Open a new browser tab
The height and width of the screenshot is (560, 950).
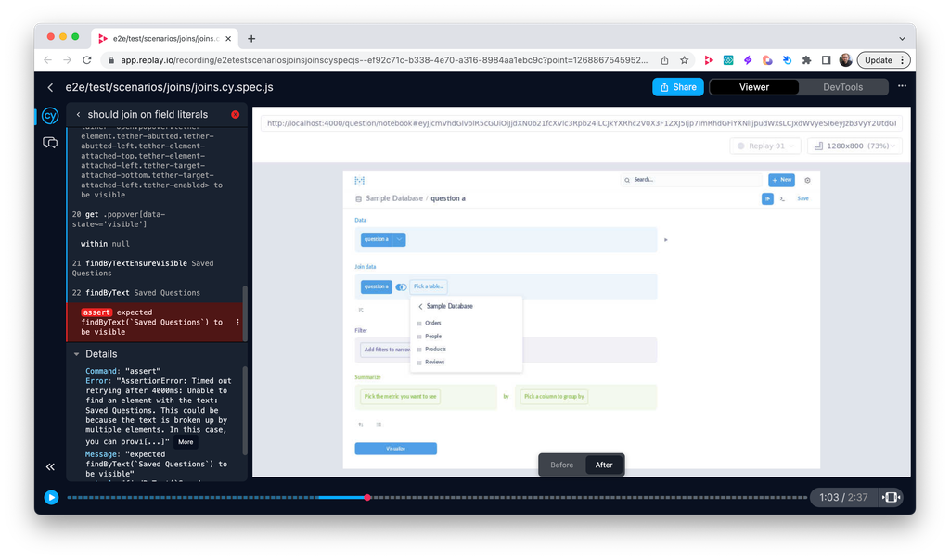point(251,39)
